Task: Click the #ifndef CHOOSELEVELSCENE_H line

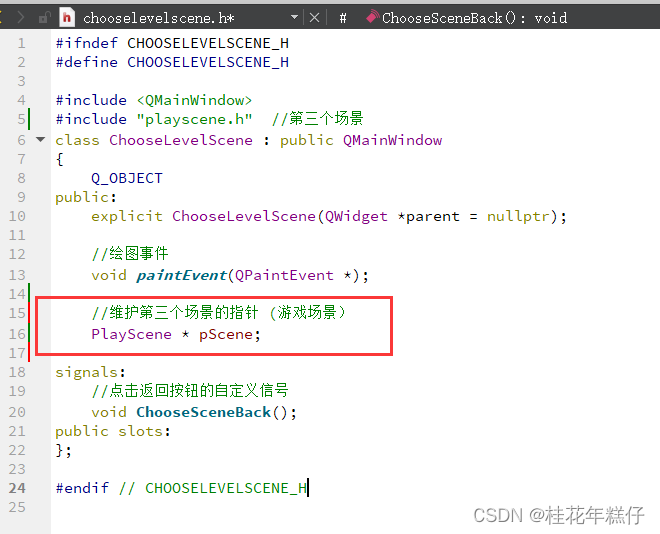Action: point(172,43)
